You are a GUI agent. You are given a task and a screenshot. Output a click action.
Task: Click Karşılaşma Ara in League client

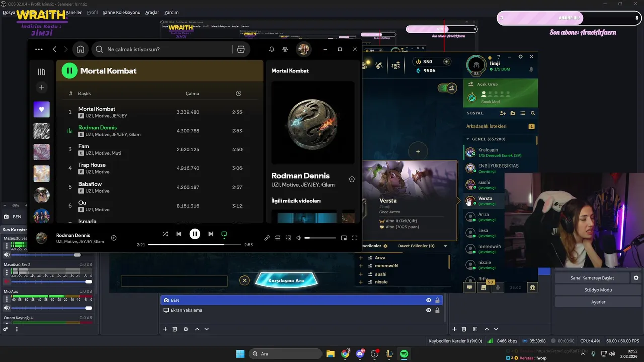[x=286, y=280]
